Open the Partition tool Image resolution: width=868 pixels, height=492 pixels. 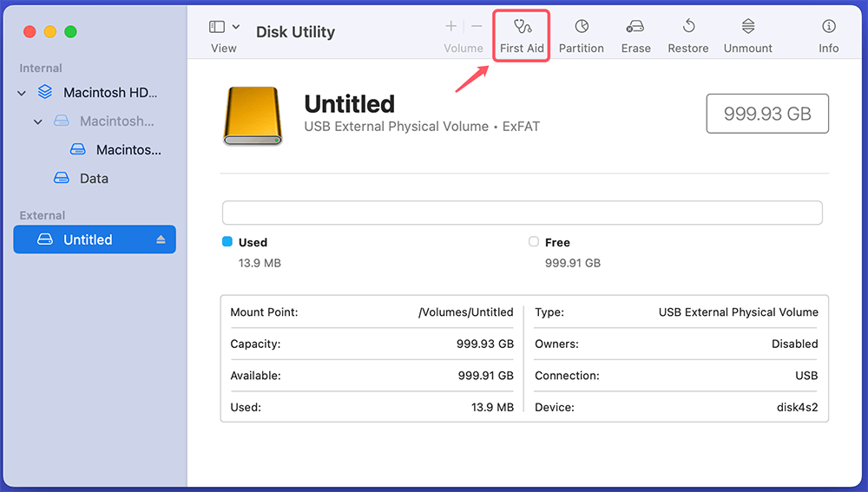point(581,36)
